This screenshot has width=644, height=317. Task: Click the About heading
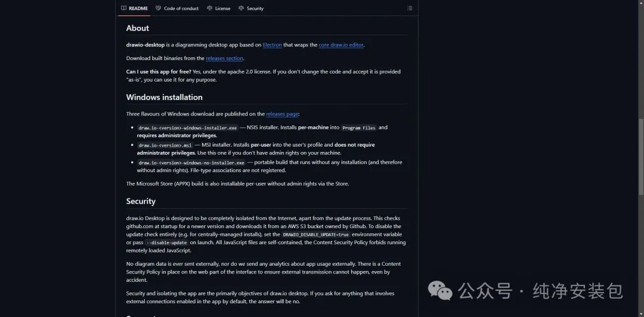click(138, 28)
